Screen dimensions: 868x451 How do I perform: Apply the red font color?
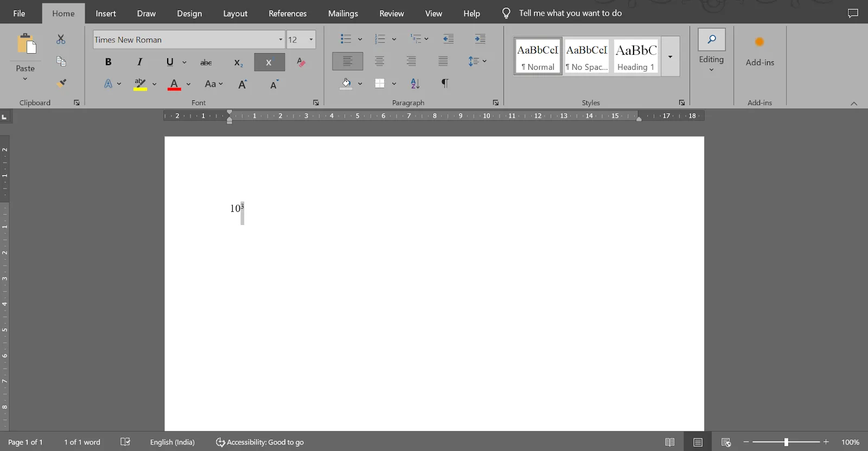tap(174, 84)
